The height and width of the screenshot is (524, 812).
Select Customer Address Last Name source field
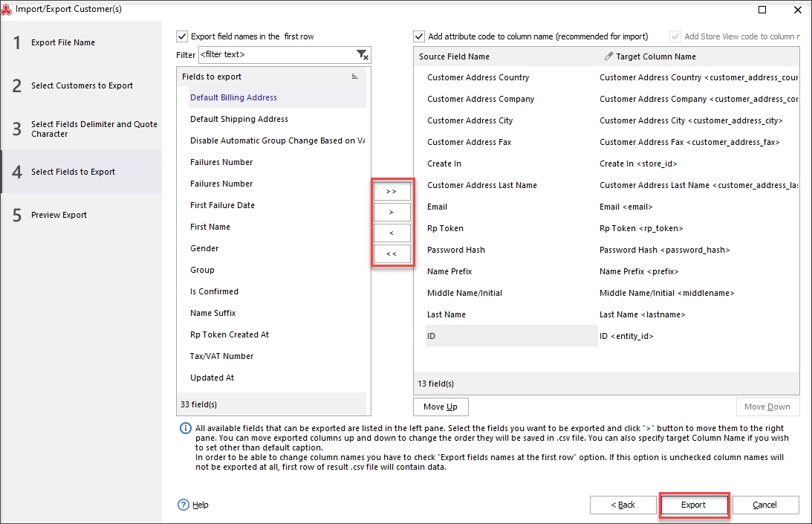coord(512,185)
